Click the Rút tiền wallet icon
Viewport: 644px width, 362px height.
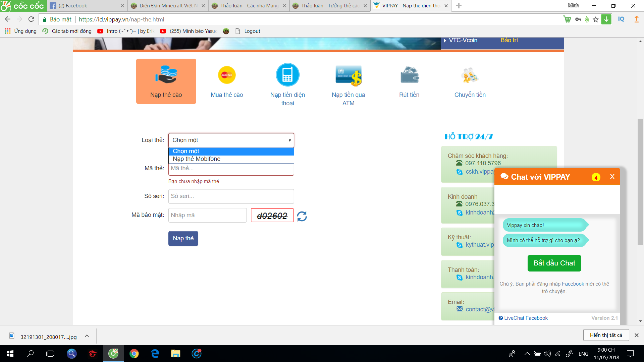409,75
